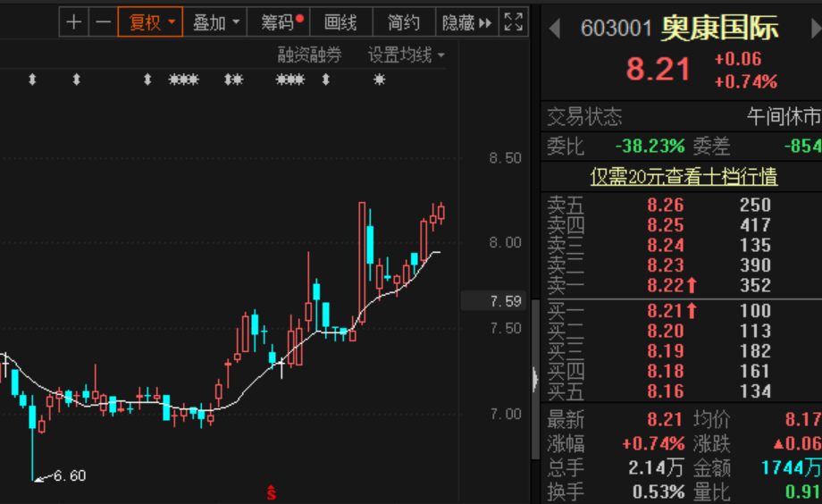Toggle 隐藏 to hide the side panel
The width and height of the screenshot is (822, 504).
click(x=466, y=22)
